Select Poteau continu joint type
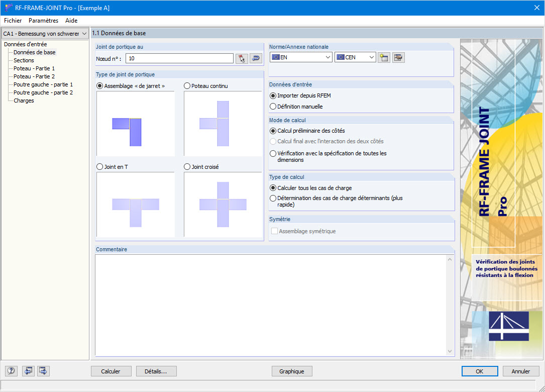Viewport: 545px width, 392px height. click(206, 86)
